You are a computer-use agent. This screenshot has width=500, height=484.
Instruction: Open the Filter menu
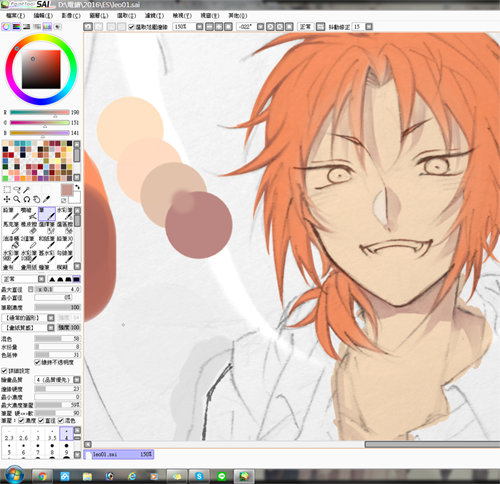click(x=154, y=16)
